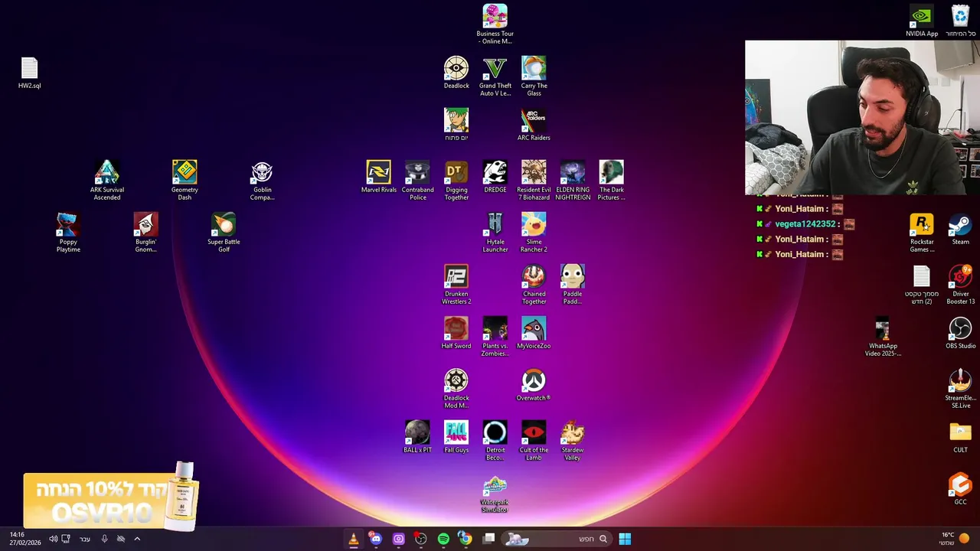Select the Rockstar Games Launcher icon

922,233
